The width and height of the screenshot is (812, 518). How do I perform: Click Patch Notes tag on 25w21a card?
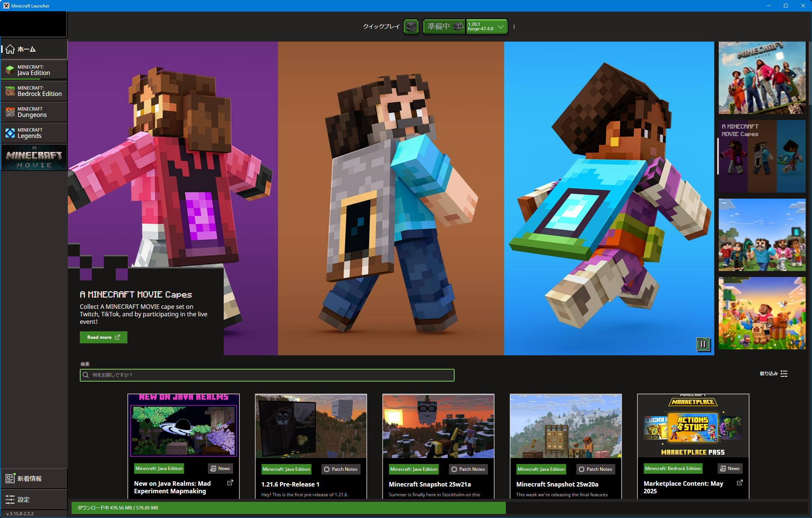468,469
